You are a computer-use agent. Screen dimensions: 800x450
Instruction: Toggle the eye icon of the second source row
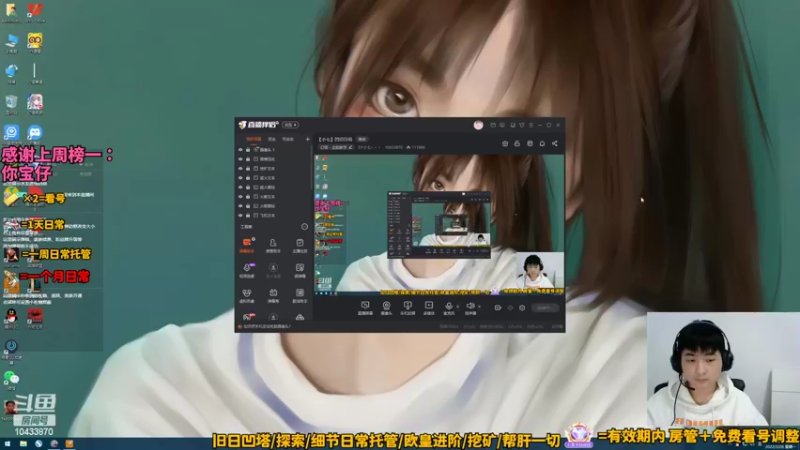tap(241, 159)
